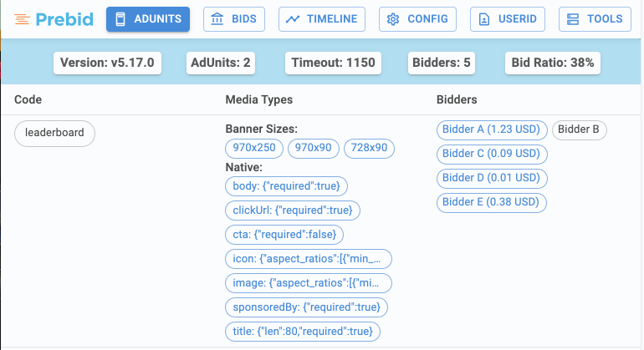This screenshot has height=350, width=644.
Task: Click the Version v5.17.0 badge
Action: tap(107, 63)
